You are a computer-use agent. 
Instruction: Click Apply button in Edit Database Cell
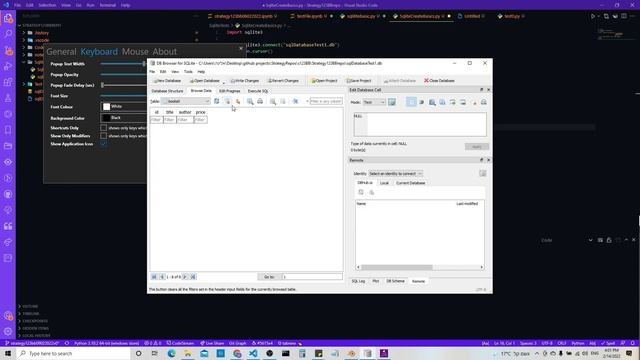click(x=477, y=147)
